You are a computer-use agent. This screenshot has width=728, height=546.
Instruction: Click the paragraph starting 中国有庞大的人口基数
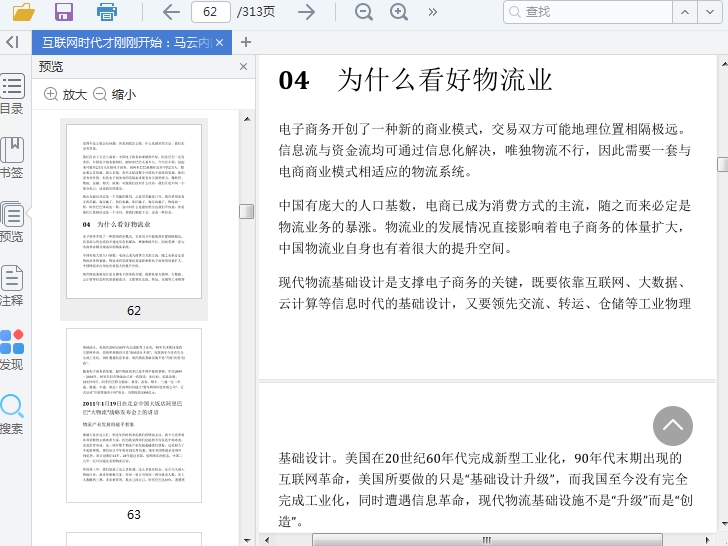[x=485, y=227]
